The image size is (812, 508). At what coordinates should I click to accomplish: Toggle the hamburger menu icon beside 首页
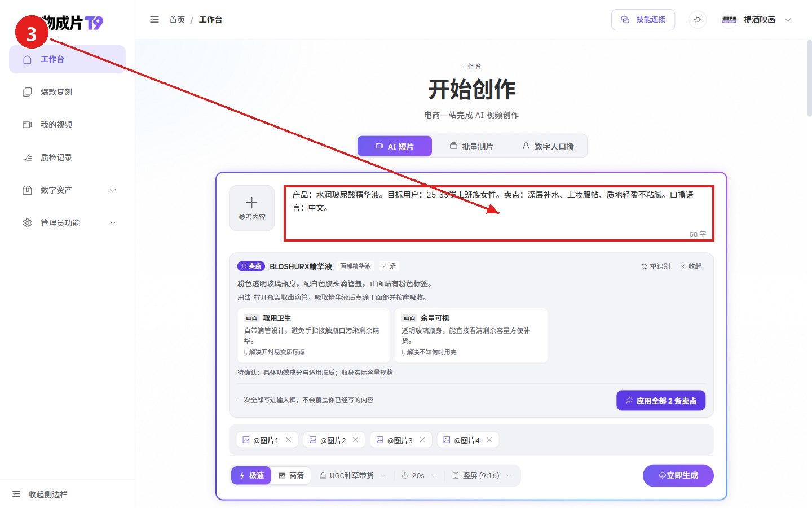click(155, 20)
